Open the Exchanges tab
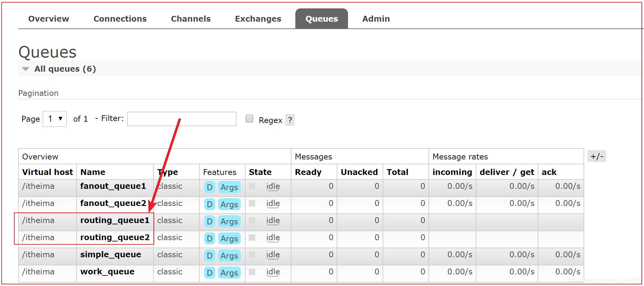644x286 pixels. (x=258, y=19)
